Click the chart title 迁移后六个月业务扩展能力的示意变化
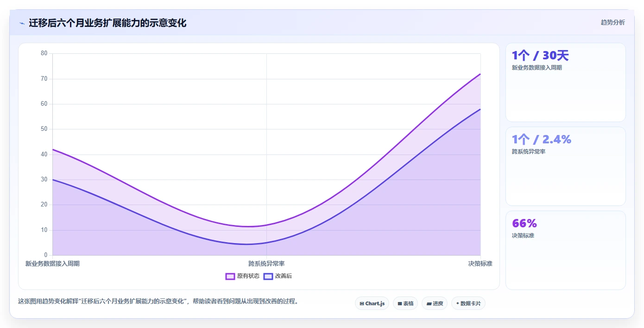 [107, 23]
